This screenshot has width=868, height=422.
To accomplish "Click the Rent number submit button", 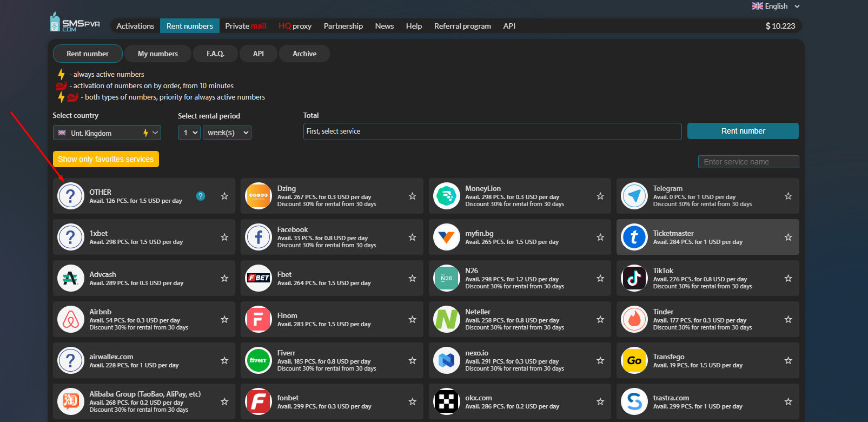I will 743,131.
